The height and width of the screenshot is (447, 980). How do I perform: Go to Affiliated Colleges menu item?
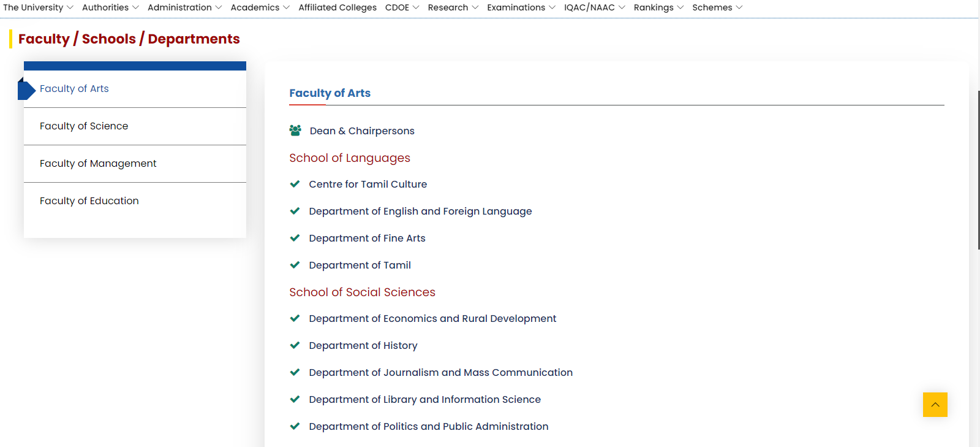(337, 7)
